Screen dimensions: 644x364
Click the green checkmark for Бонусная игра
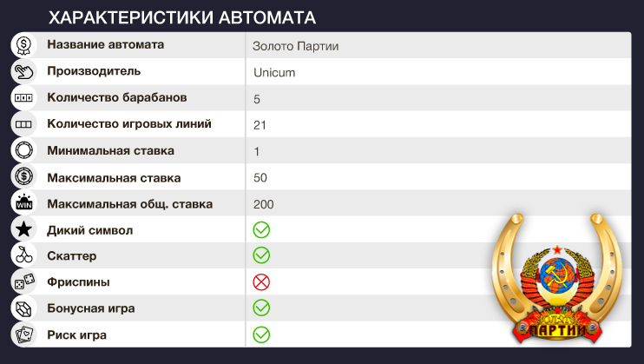pyautogui.click(x=261, y=308)
